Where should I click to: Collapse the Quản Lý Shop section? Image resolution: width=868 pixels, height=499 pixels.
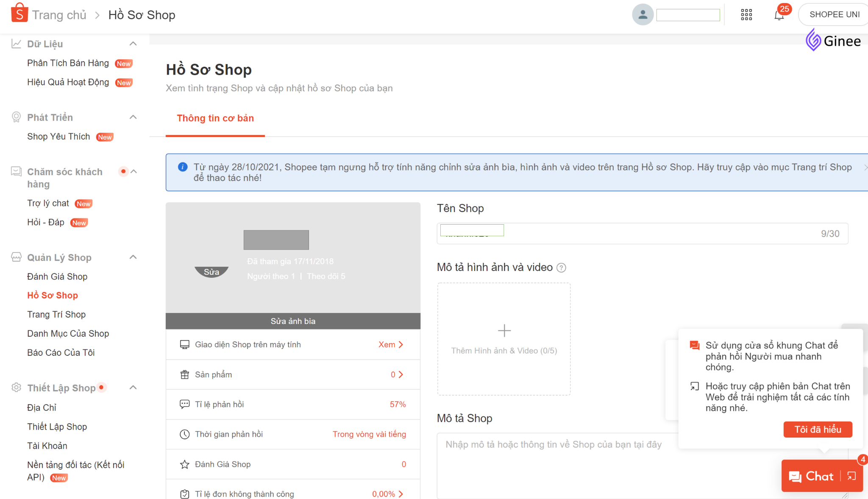pos(133,257)
